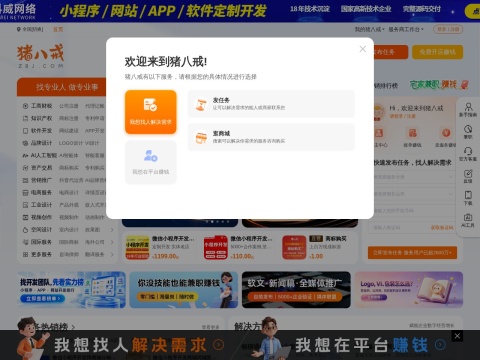
Task: Open Logo, VI purple banner
Action: pyautogui.click(x=409, y=290)
